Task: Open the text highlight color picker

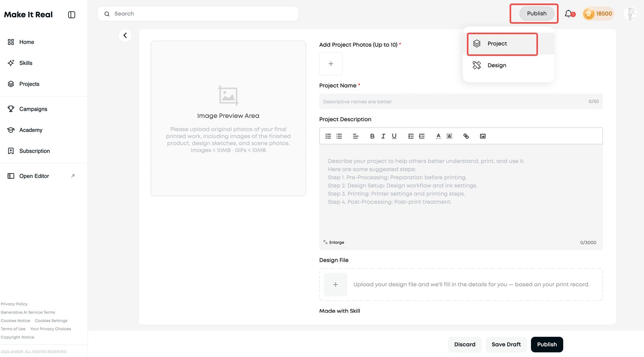Action: click(x=450, y=136)
